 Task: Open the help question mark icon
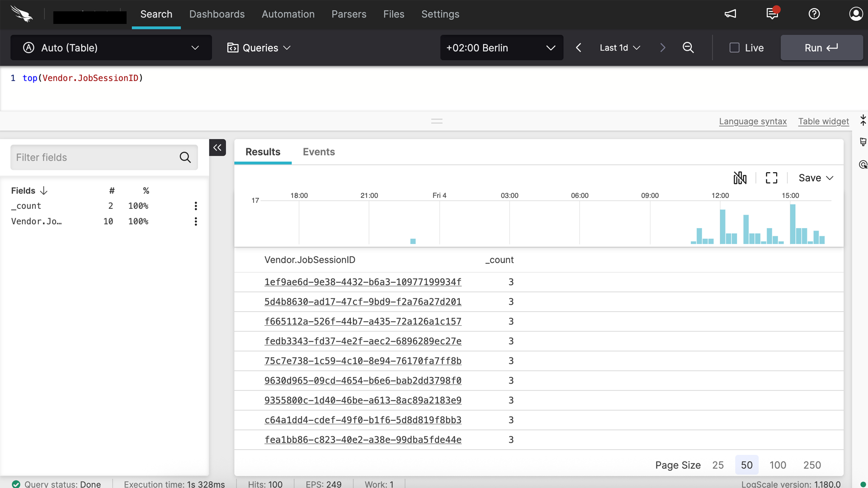tap(814, 14)
